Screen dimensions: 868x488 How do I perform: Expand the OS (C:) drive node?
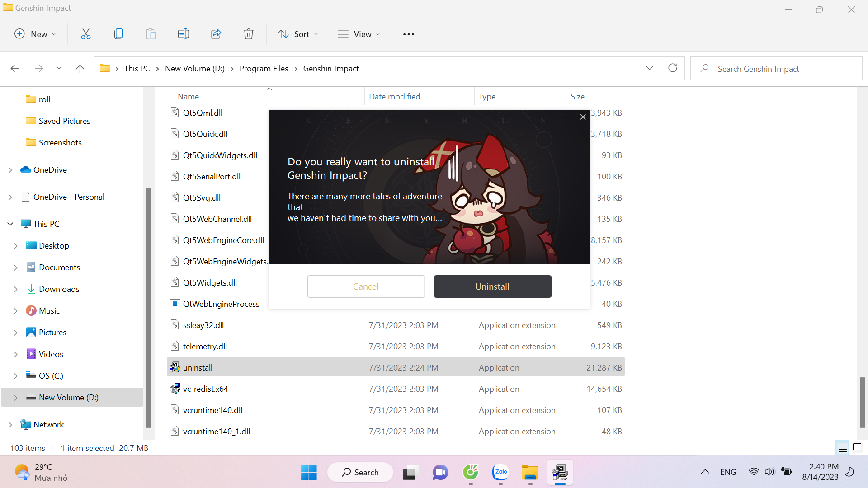click(x=16, y=376)
